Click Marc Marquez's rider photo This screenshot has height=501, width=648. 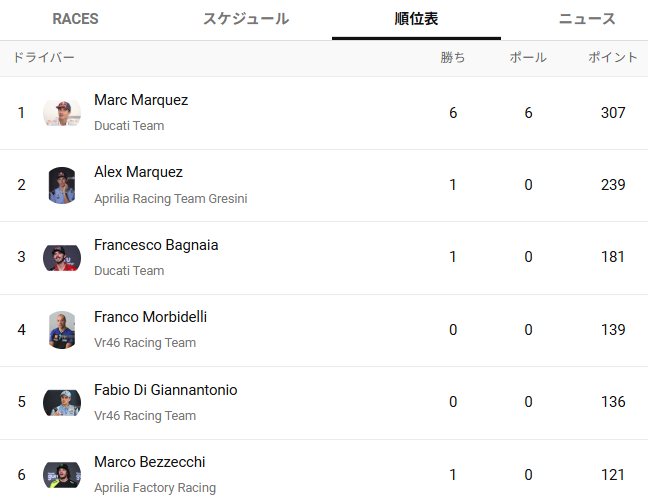(62, 113)
